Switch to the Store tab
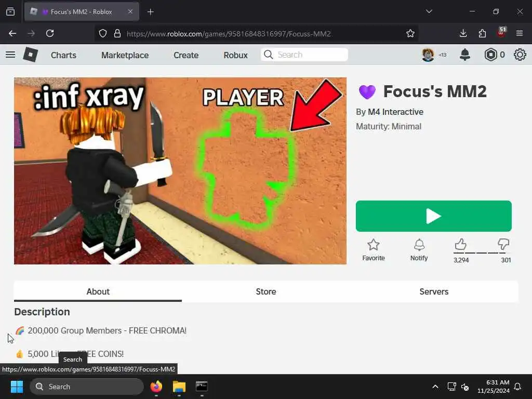 click(266, 291)
